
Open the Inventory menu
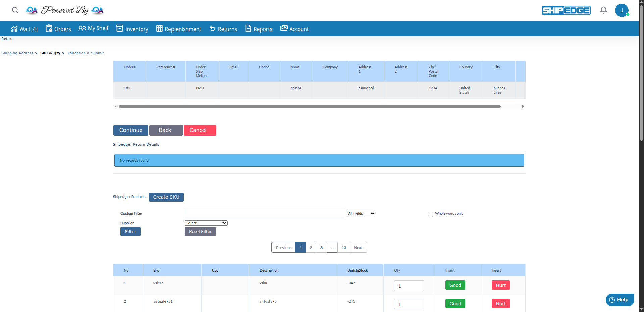point(132,29)
